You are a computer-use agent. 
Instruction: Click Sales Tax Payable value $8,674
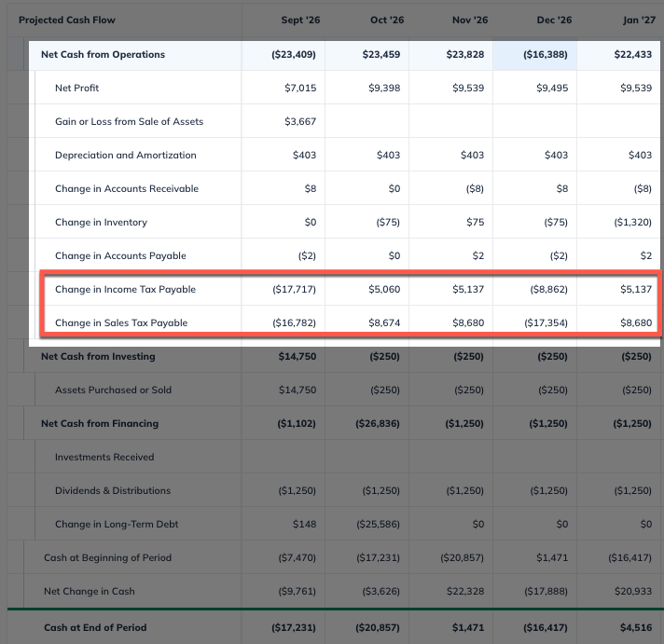[x=384, y=322]
